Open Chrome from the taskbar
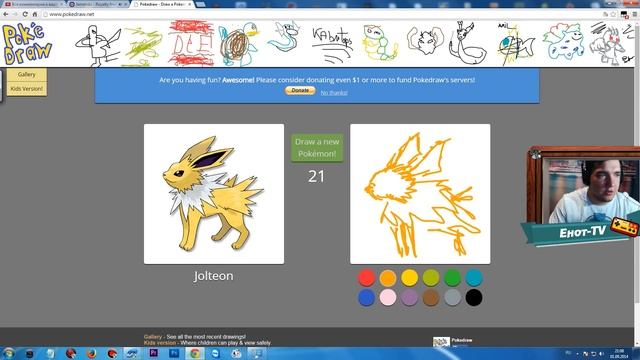The height and width of the screenshot is (360, 640). point(195,353)
